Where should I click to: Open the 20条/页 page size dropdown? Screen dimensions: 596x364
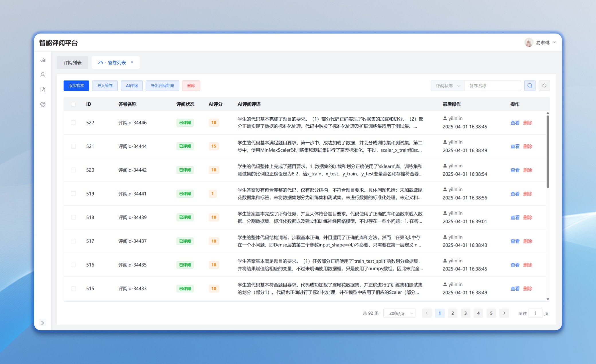(399, 313)
